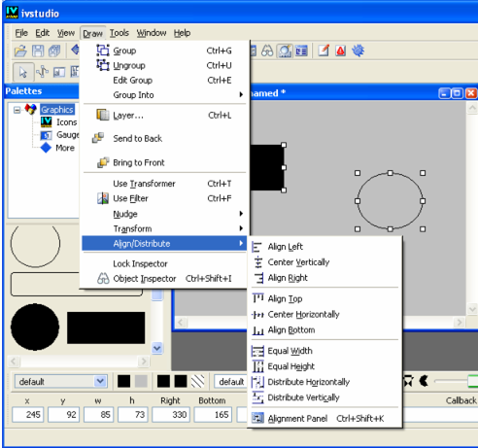Open the default style dropdown arrow
The height and width of the screenshot is (448, 478).
(x=100, y=381)
